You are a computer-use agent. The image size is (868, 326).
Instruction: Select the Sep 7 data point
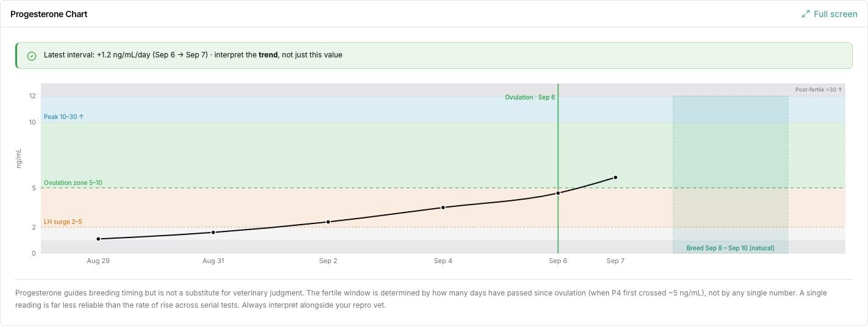616,178
